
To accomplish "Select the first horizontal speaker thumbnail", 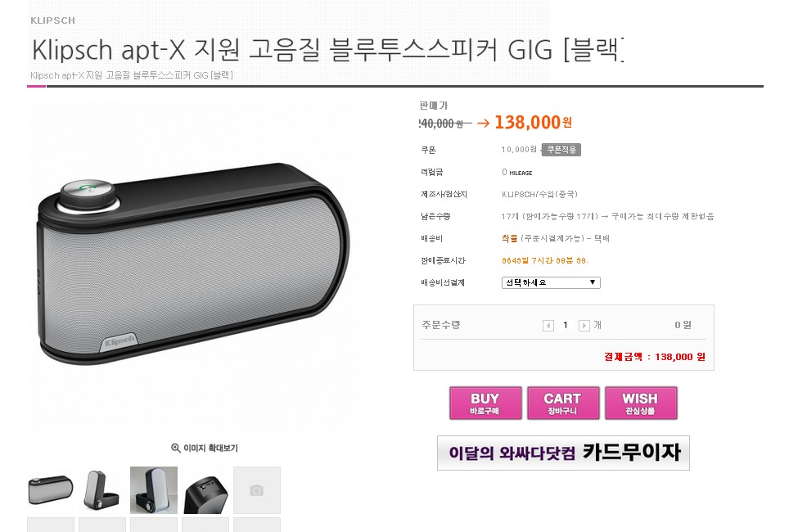I will (x=50, y=490).
